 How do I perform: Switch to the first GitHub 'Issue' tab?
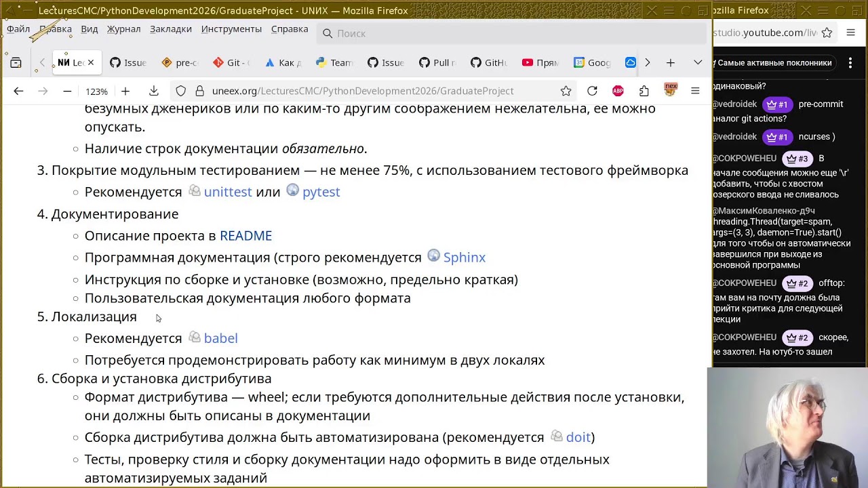(128, 62)
